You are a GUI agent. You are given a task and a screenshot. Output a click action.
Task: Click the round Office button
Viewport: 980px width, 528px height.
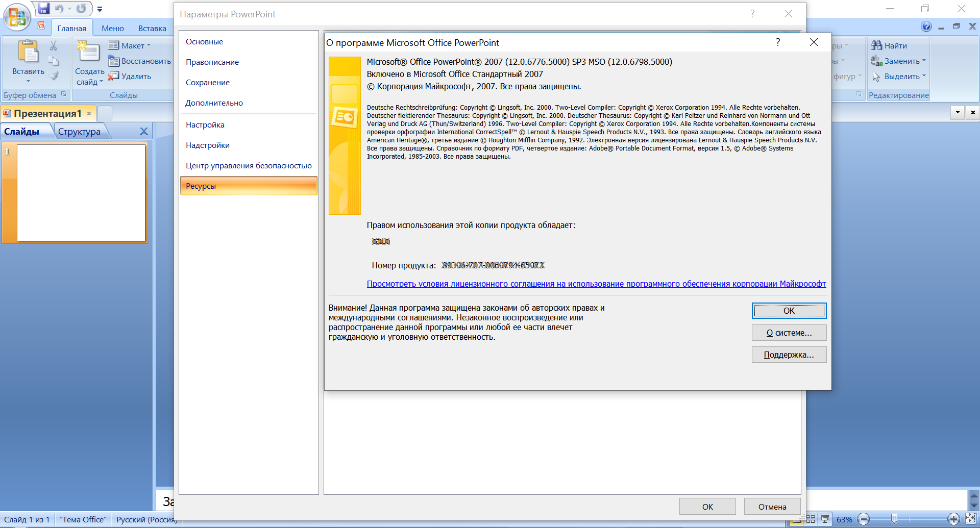(17, 17)
